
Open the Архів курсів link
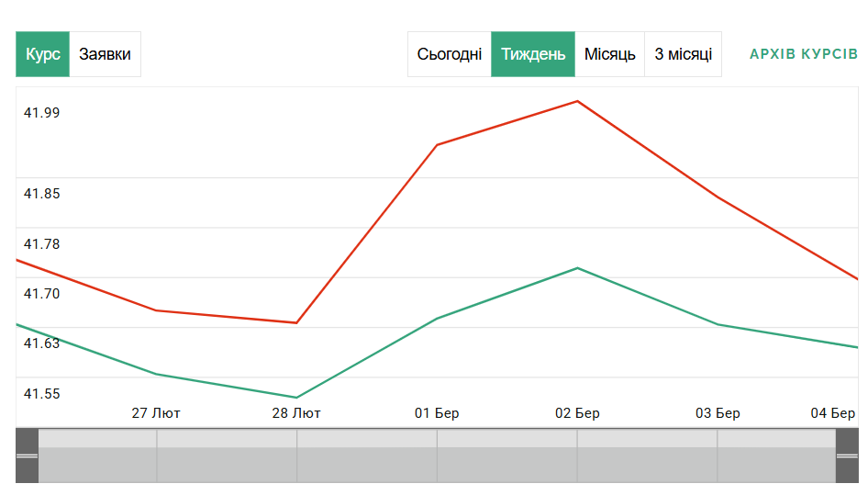[x=804, y=54]
